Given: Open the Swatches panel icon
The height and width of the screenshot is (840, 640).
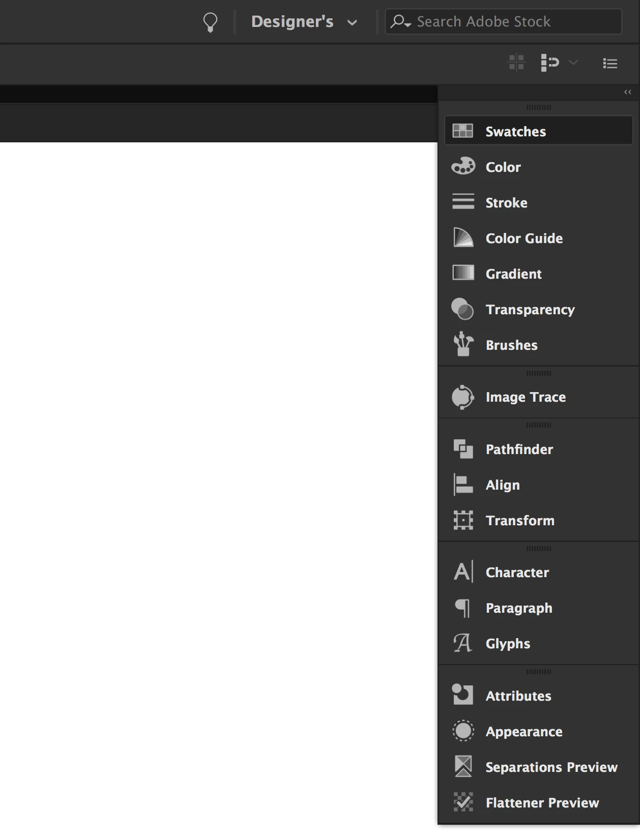Looking at the screenshot, I should pyautogui.click(x=463, y=131).
